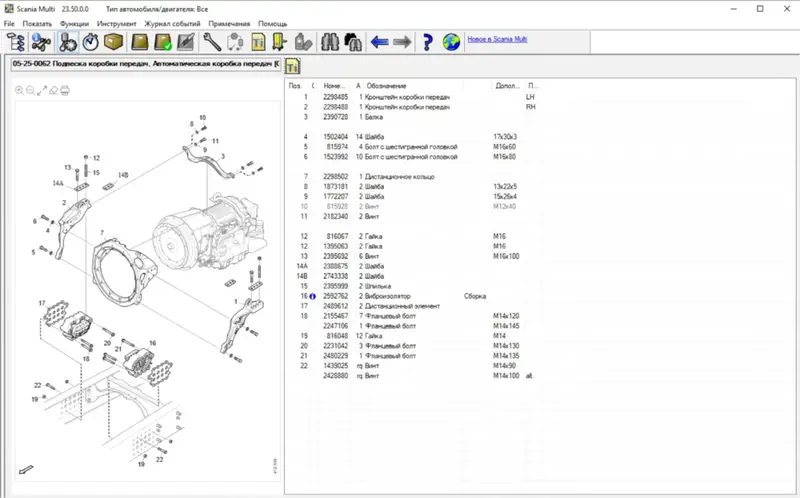Open the File menu
Viewport: 800px width, 498px height.
[x=9, y=23]
